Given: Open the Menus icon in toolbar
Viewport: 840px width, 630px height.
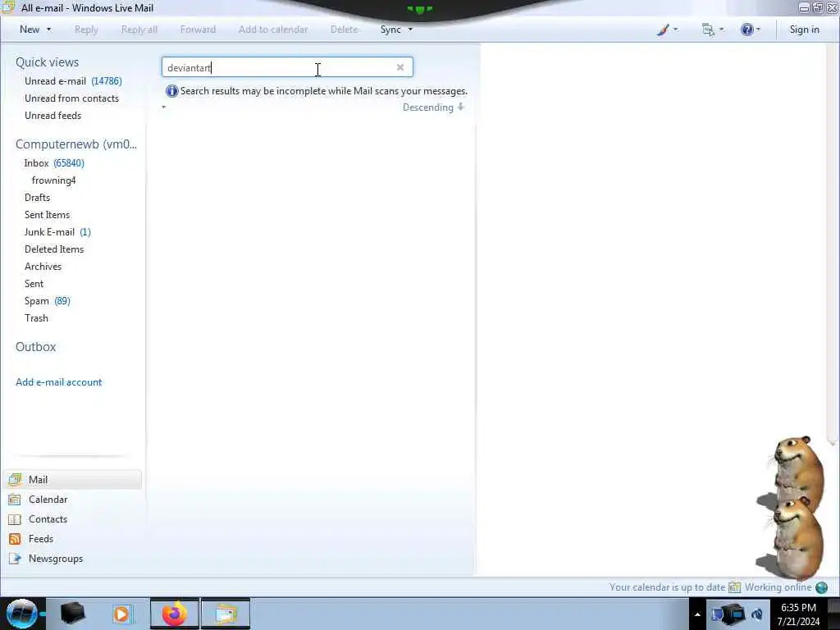Looking at the screenshot, I should click(708, 30).
